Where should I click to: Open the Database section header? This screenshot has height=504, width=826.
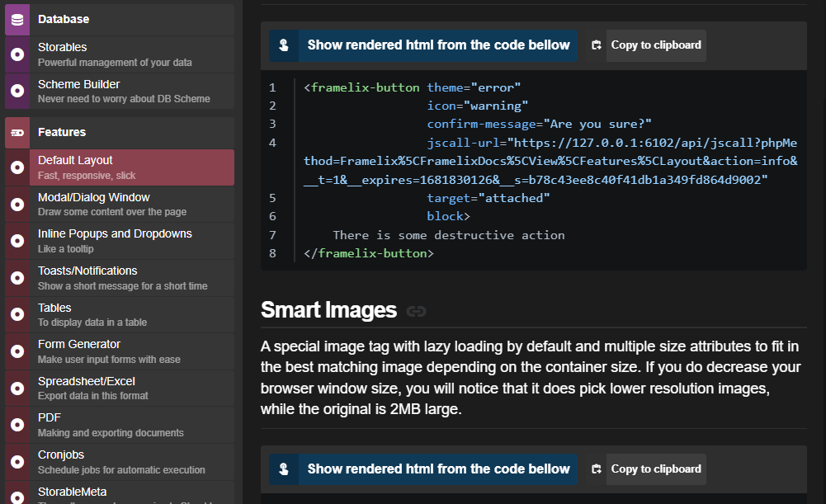[x=120, y=20]
